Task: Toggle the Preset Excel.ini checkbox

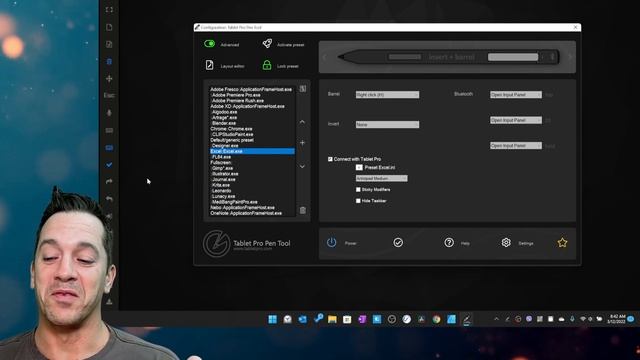Action: 359,167
